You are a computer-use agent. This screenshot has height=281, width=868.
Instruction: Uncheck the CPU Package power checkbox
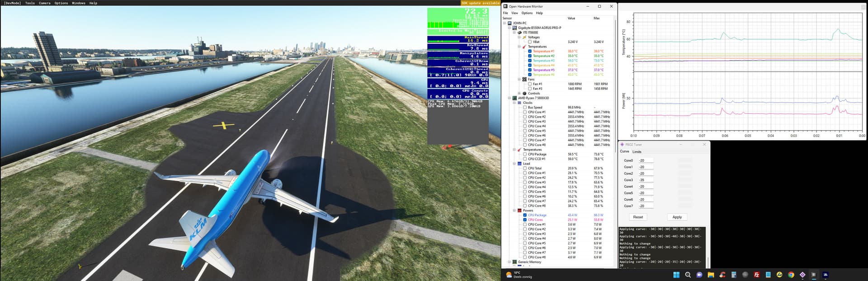(525, 215)
